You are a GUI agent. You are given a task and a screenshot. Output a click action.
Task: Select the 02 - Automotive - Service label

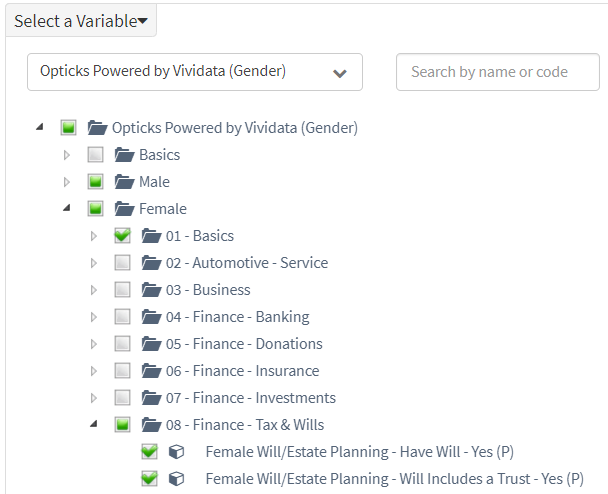(247, 263)
